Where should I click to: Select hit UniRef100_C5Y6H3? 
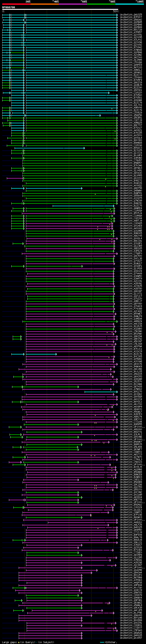pyautogui.click(x=131, y=77)
